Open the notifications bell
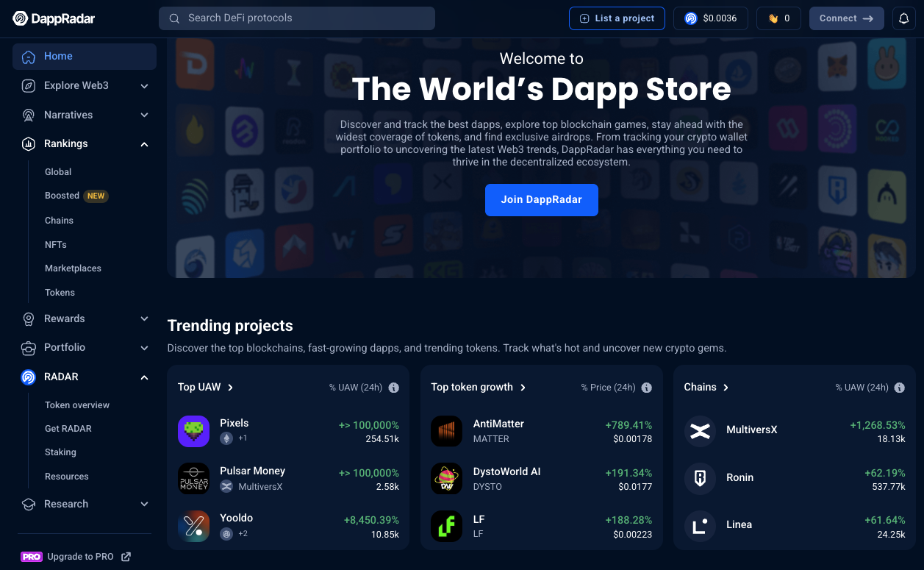924x570 pixels. tap(904, 18)
